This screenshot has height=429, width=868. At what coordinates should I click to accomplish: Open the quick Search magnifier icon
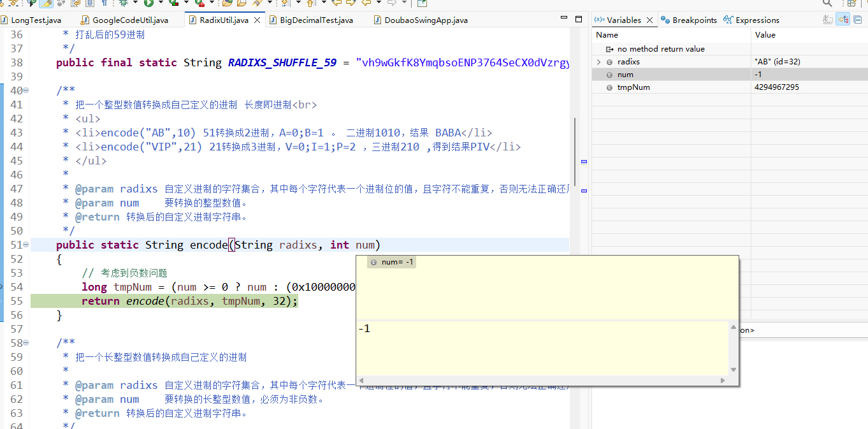tap(827, 5)
